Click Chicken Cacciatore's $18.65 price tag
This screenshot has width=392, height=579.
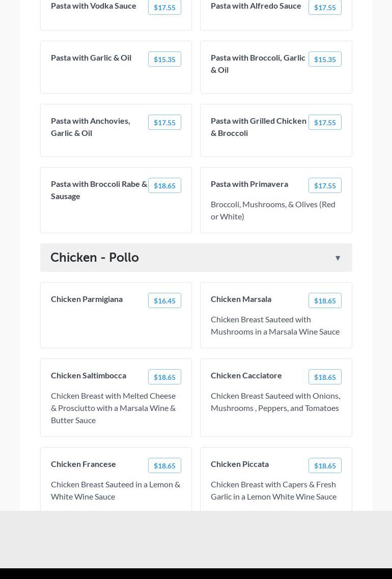[324, 377]
